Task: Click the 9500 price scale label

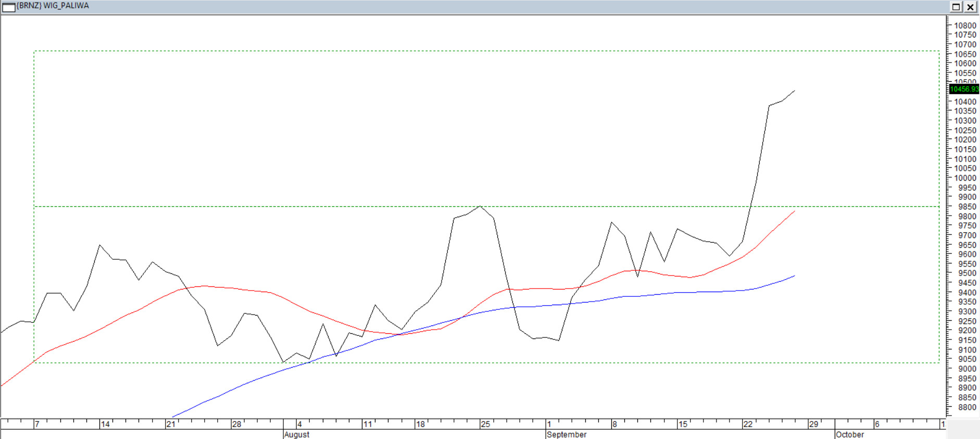Action: 966,273
